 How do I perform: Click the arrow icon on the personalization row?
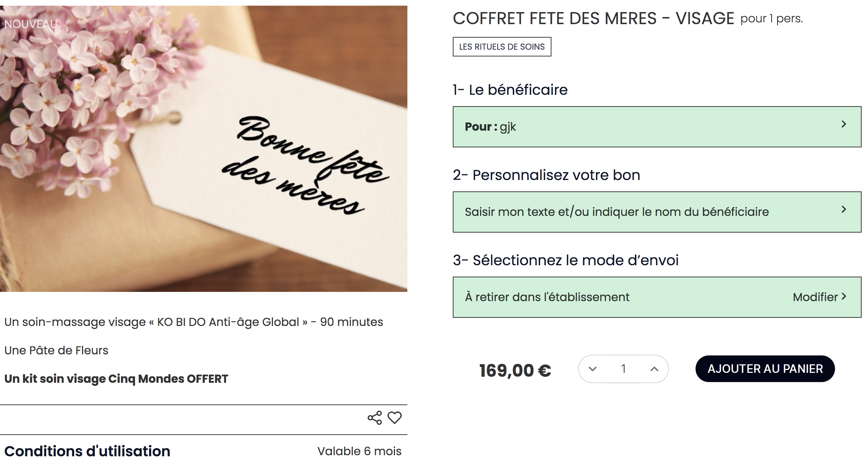point(844,209)
